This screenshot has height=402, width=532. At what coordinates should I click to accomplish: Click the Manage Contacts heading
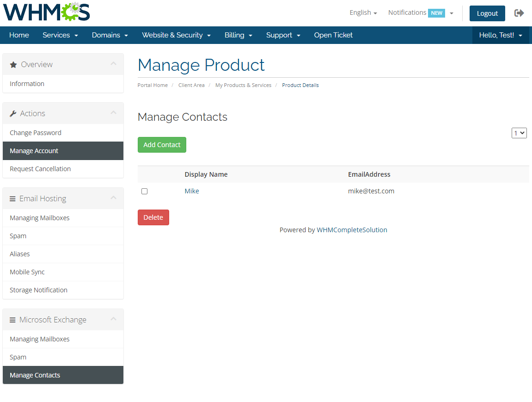(183, 117)
